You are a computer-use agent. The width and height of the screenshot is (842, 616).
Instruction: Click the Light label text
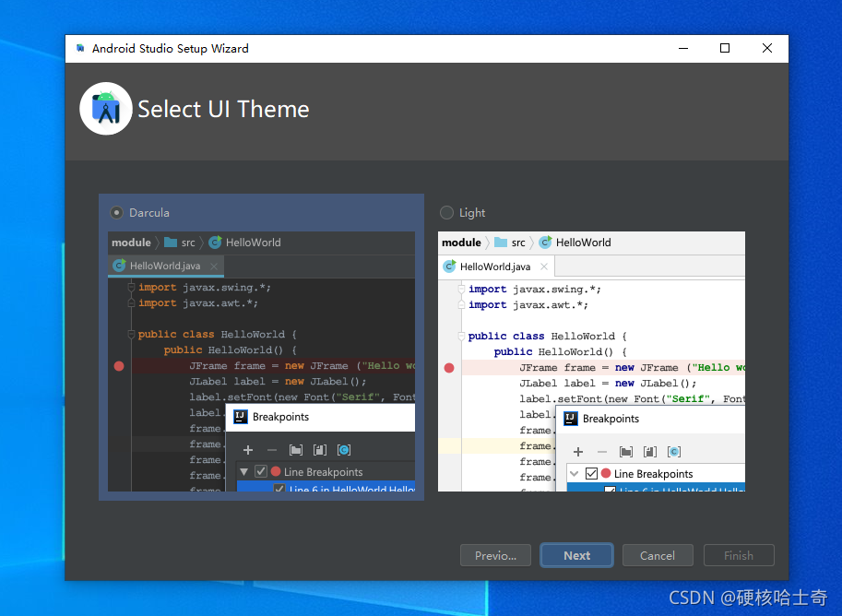click(472, 213)
